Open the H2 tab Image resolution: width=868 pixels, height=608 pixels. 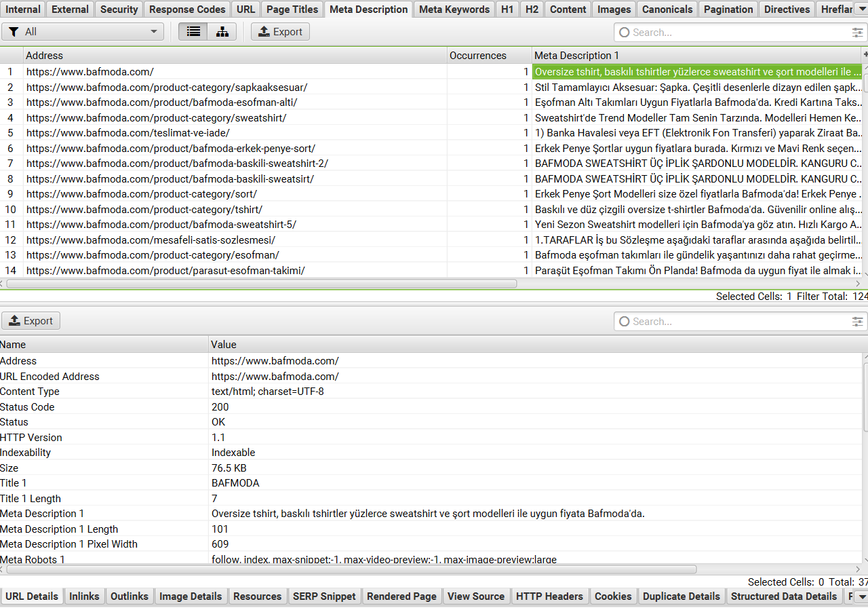pyautogui.click(x=532, y=9)
